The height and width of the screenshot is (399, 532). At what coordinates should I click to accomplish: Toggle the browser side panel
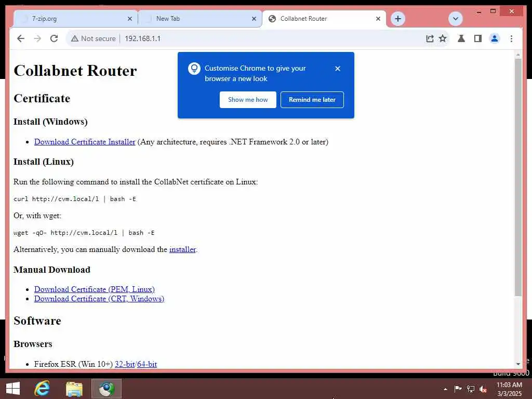[x=478, y=38]
